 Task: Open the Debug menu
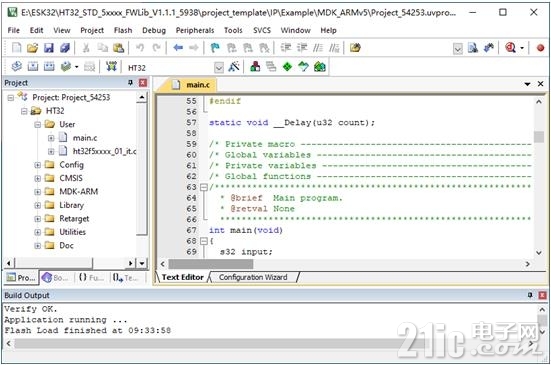[x=154, y=30]
